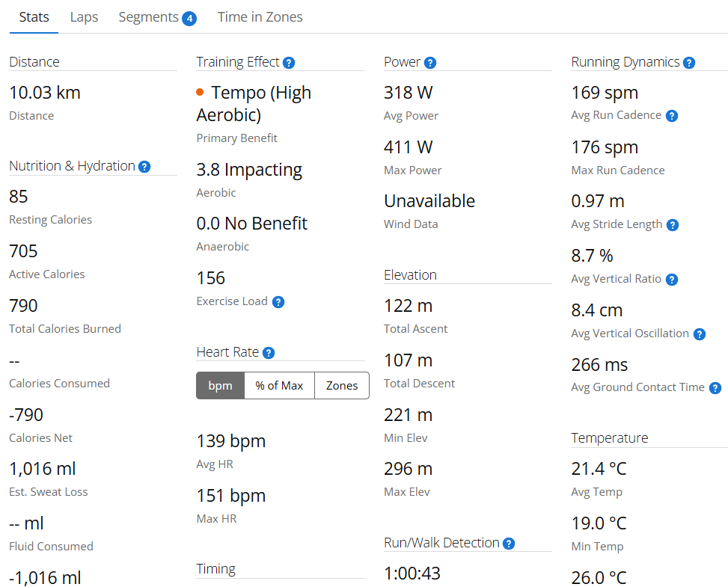Click help icon next to Exercise Load

pos(278,302)
